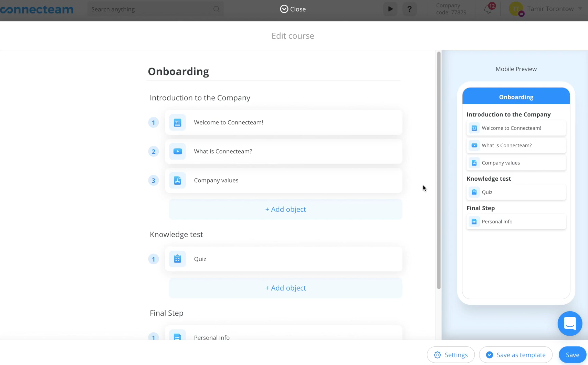Click the Quiz icon in Mobile Preview
This screenshot has width=588, height=365.
pos(474,192)
